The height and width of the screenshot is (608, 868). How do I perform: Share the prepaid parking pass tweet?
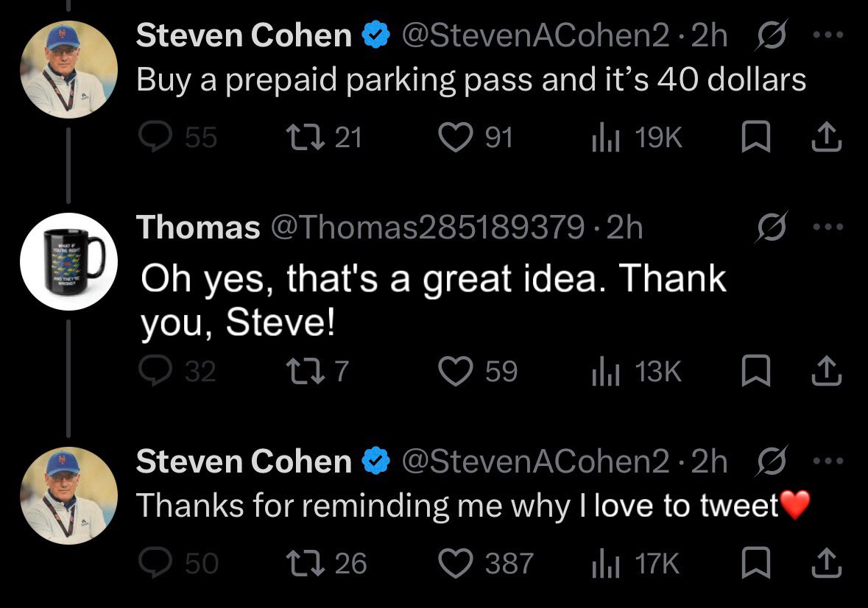click(827, 137)
